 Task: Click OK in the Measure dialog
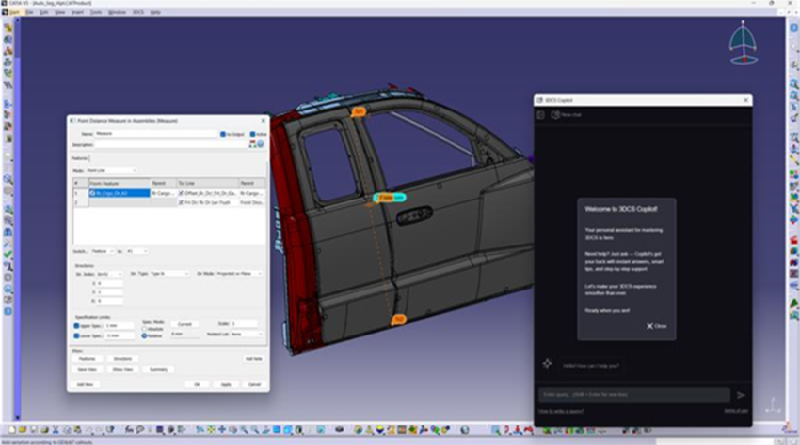point(197,385)
